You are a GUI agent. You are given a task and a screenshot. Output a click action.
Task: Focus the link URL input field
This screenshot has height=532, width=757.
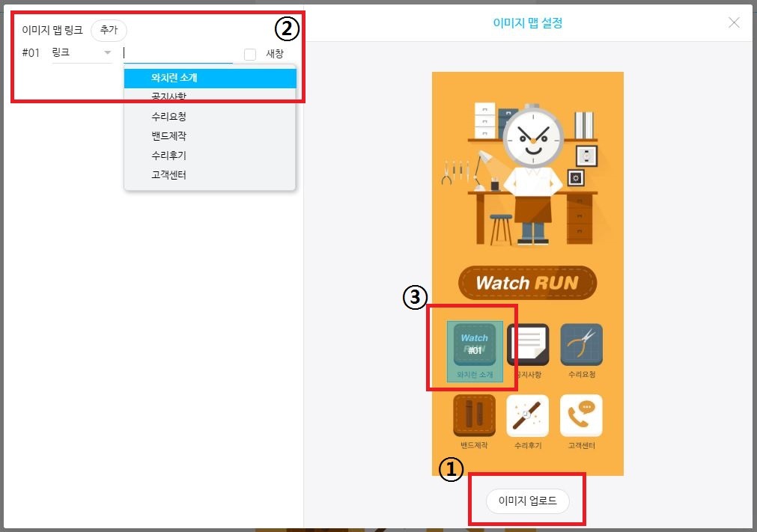[178, 53]
